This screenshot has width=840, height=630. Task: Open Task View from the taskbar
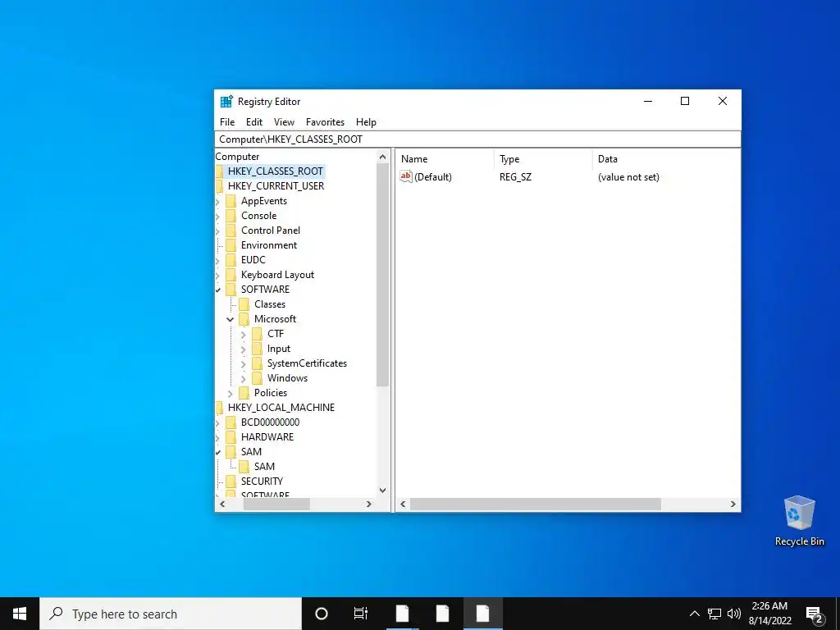click(361, 614)
